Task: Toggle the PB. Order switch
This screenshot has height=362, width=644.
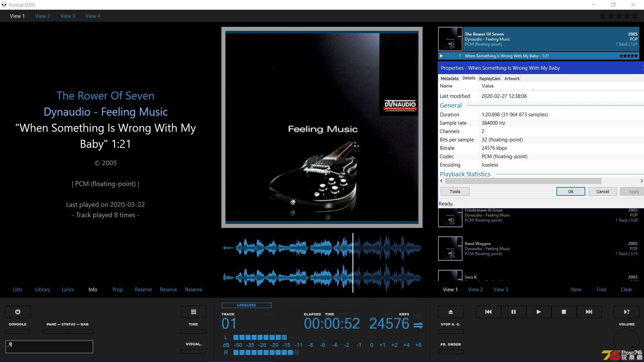Action: [x=451, y=352]
